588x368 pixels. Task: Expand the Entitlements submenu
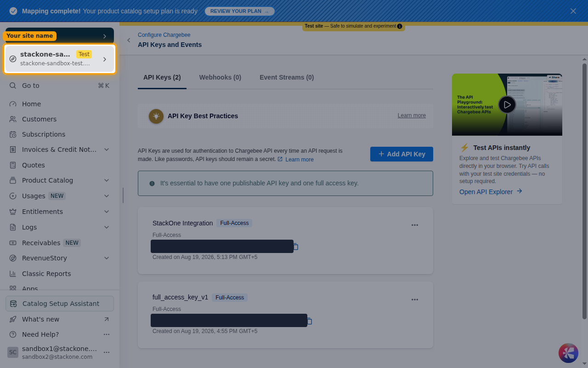pyautogui.click(x=107, y=212)
